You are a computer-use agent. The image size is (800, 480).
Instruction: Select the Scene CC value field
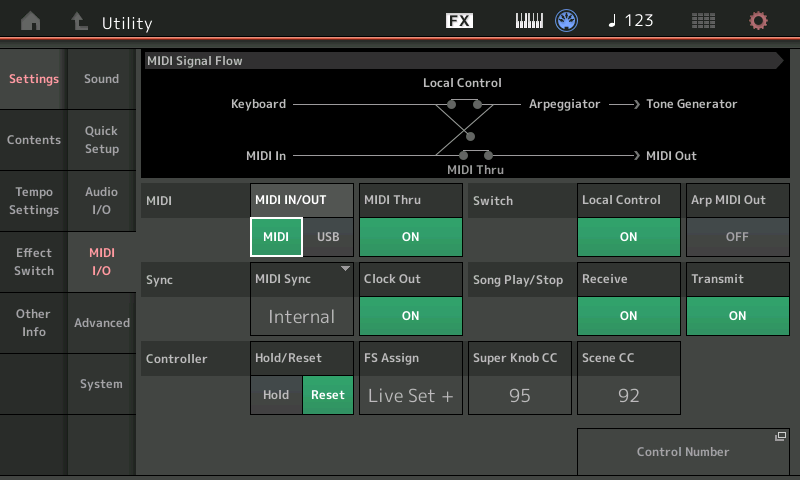click(628, 395)
